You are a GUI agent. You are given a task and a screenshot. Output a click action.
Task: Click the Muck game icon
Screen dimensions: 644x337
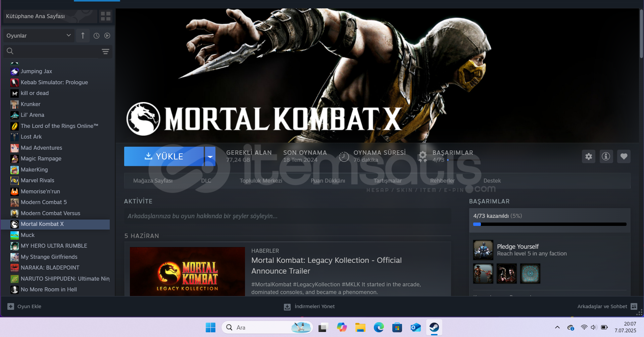click(14, 235)
